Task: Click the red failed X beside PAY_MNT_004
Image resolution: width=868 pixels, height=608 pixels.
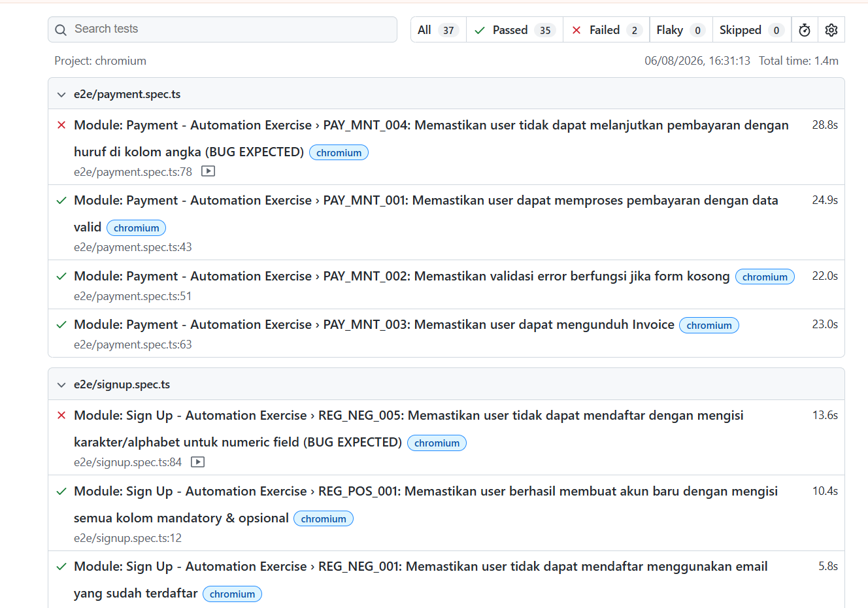Action: click(61, 125)
